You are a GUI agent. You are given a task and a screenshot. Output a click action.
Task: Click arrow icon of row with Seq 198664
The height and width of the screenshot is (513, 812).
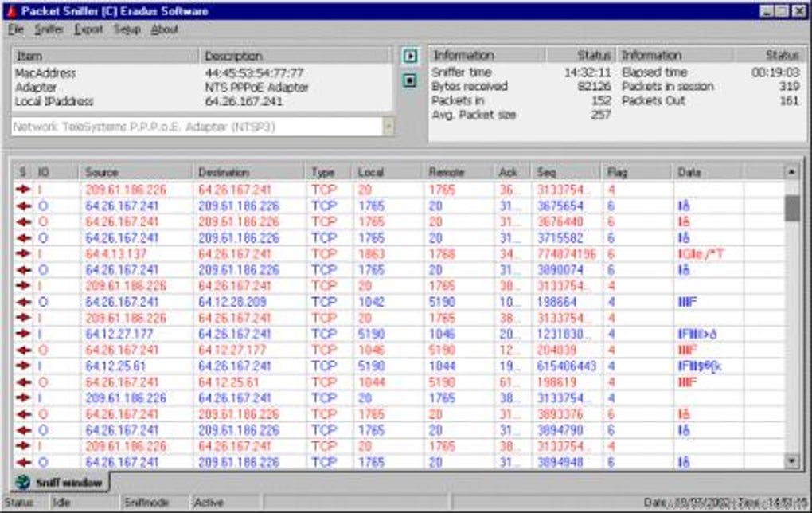[x=23, y=302]
